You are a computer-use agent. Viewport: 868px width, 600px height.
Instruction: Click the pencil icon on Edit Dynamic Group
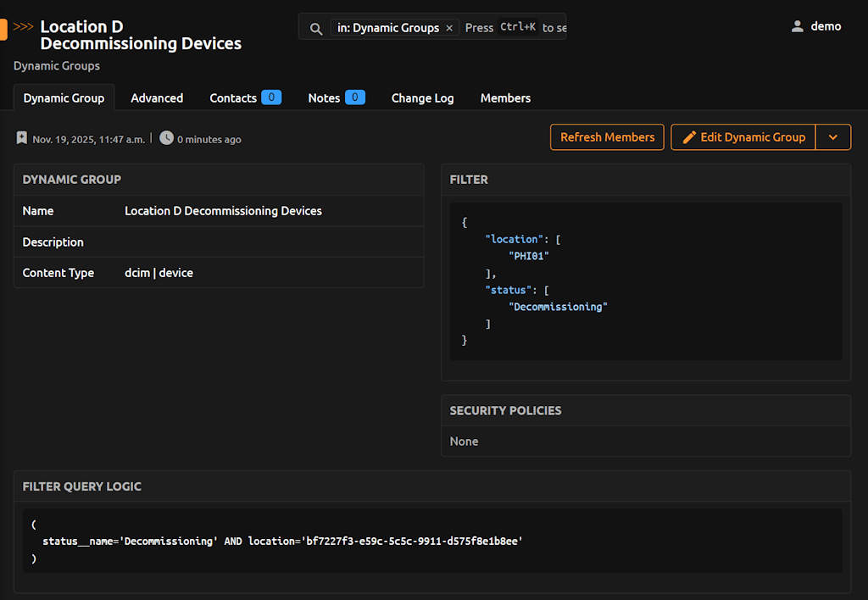coord(689,137)
